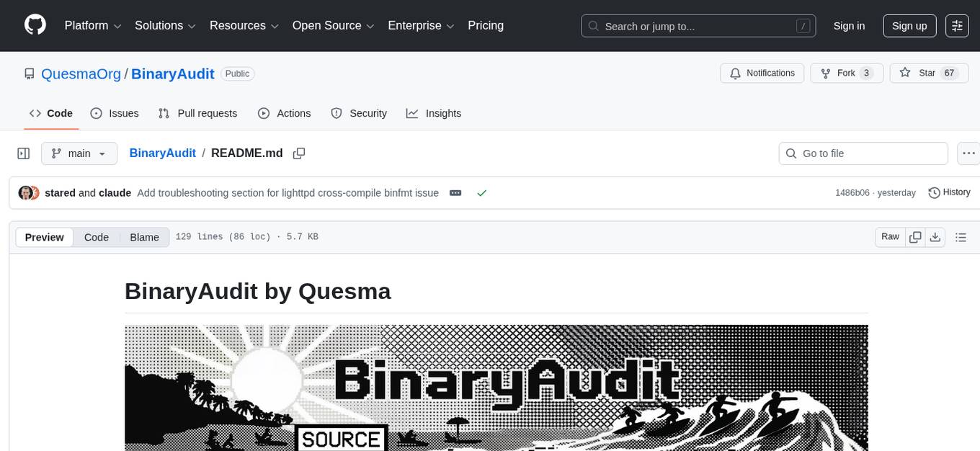Click the Go to file search field
Screen dimensions: 980x451
(863, 153)
